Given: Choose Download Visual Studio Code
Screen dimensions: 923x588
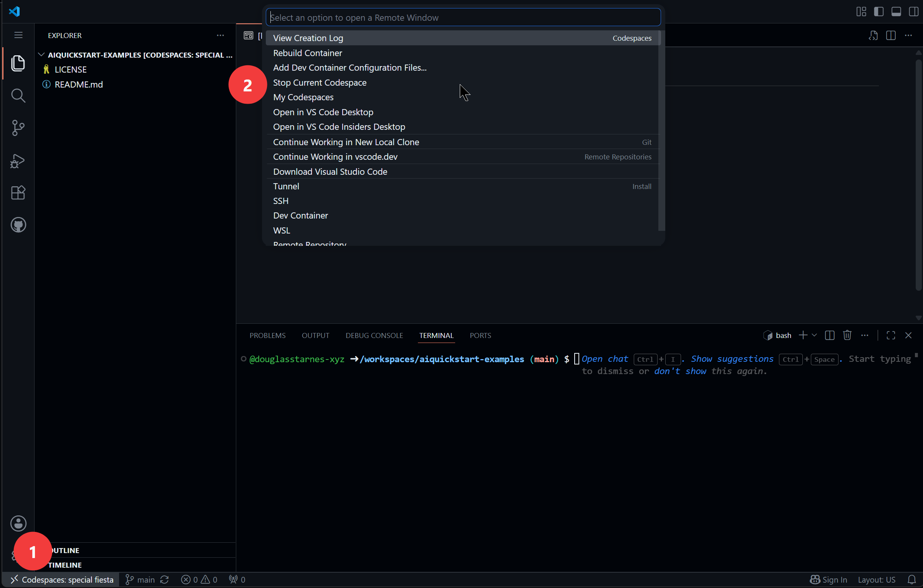Looking at the screenshot, I should pos(462,172).
